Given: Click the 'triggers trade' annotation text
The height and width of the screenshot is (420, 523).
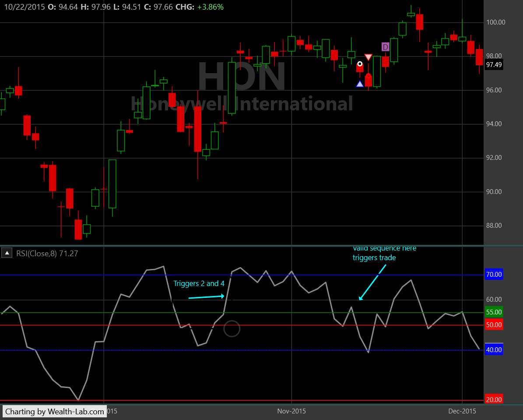Looking at the screenshot, I should 374,258.
